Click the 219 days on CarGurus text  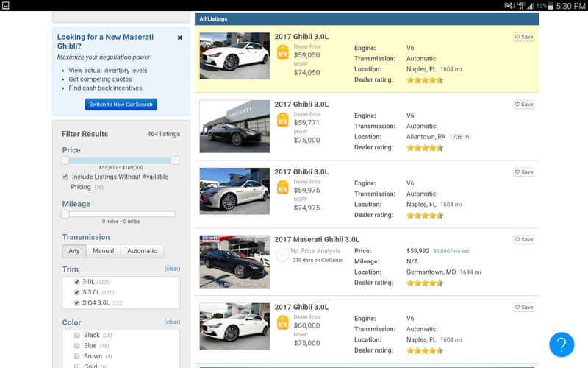318,260
